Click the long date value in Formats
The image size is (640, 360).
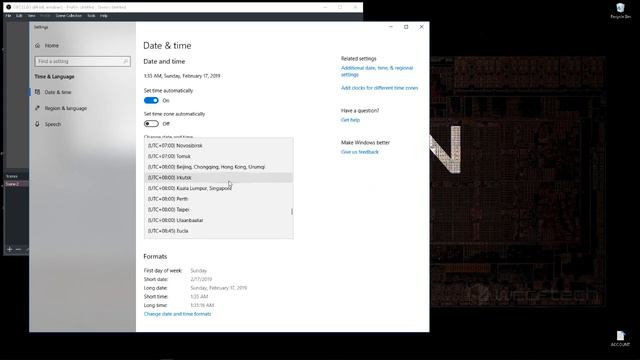(x=218, y=288)
